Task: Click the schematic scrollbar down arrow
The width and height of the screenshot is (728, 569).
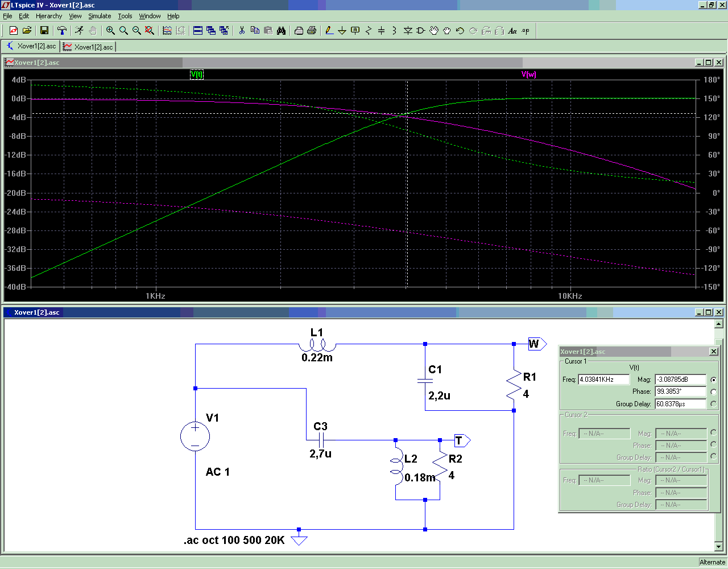Action: point(719,547)
